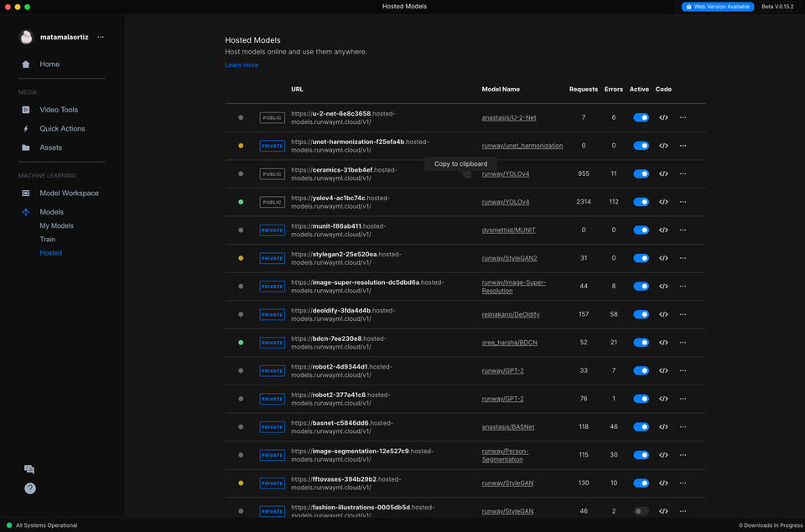The width and height of the screenshot is (805, 532).
Task: Click the Video Tools icon
Action: (26, 110)
